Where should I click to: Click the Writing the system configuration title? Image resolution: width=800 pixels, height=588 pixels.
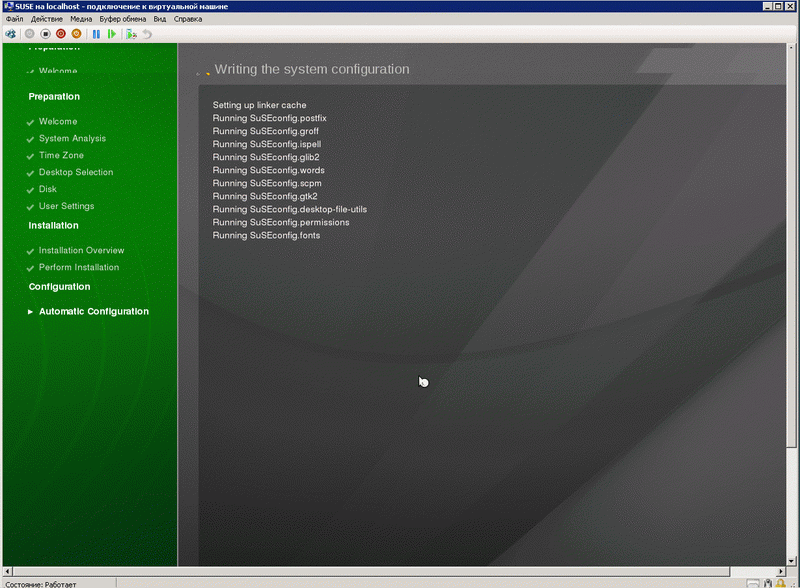click(x=312, y=69)
